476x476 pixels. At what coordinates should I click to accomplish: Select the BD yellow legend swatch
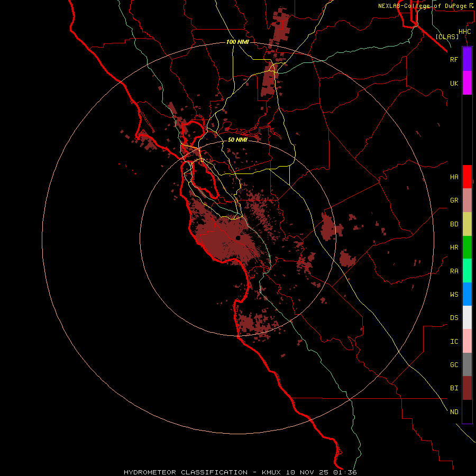pos(467,224)
